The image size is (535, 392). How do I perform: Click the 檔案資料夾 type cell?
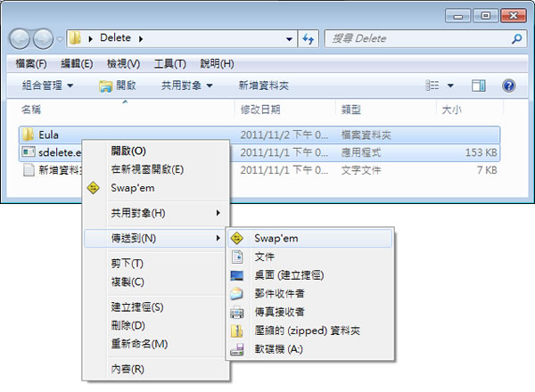(366, 135)
